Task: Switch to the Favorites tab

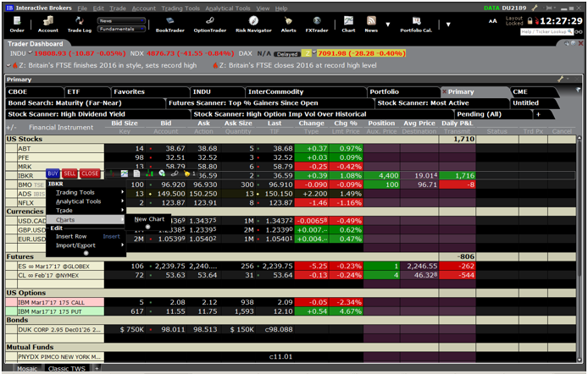Action: (x=150, y=91)
